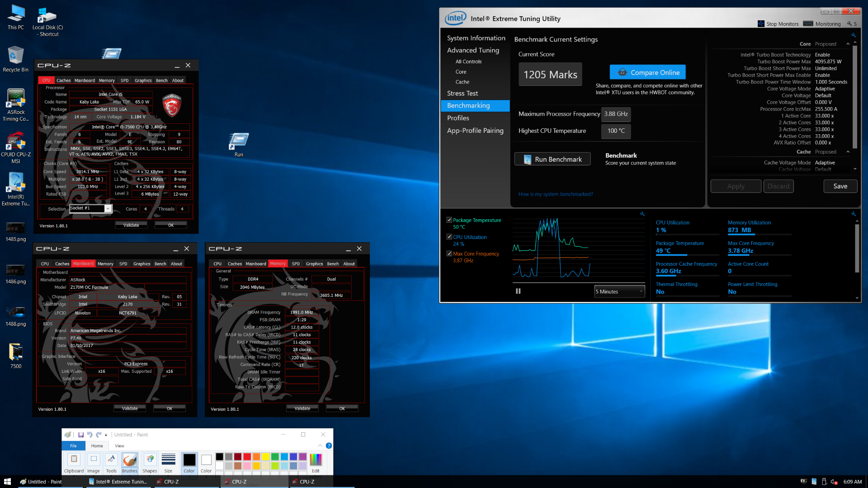Open CPUID CPU-Z MSI desktop icon

16,147
